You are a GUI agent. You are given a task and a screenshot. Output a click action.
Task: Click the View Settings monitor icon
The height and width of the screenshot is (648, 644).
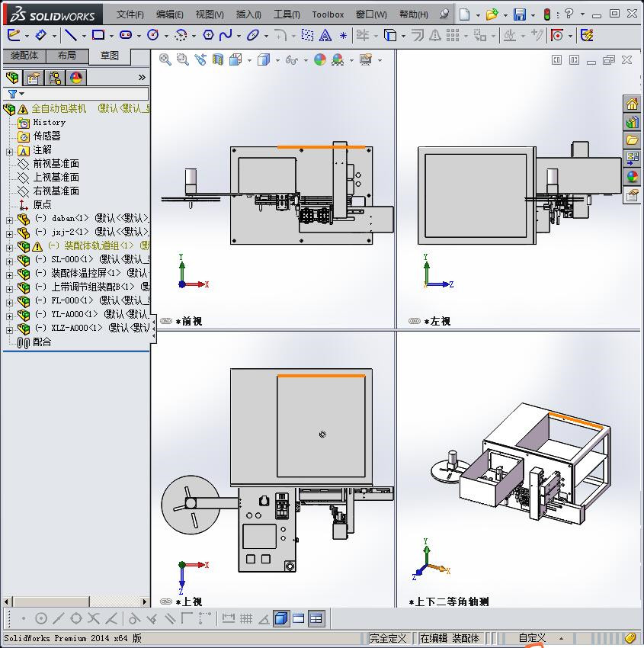(366, 60)
